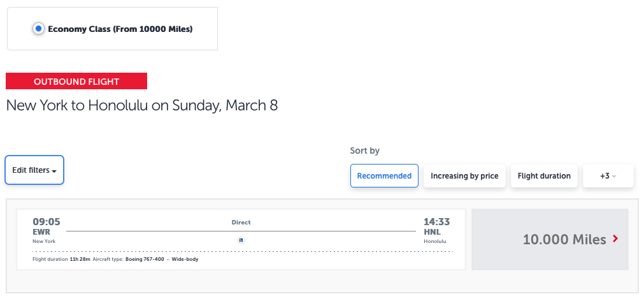Image resolution: width=644 pixels, height=301 pixels.
Task: Expand the +3 more sort options
Action: point(608,176)
